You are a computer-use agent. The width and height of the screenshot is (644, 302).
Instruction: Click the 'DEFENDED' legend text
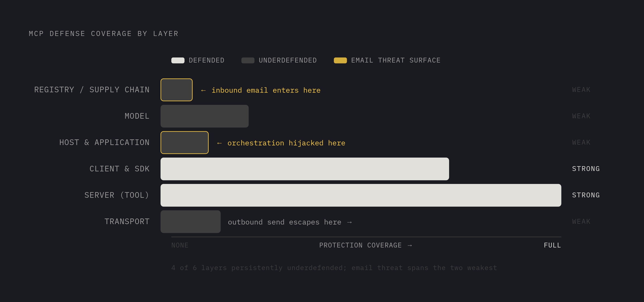click(206, 60)
